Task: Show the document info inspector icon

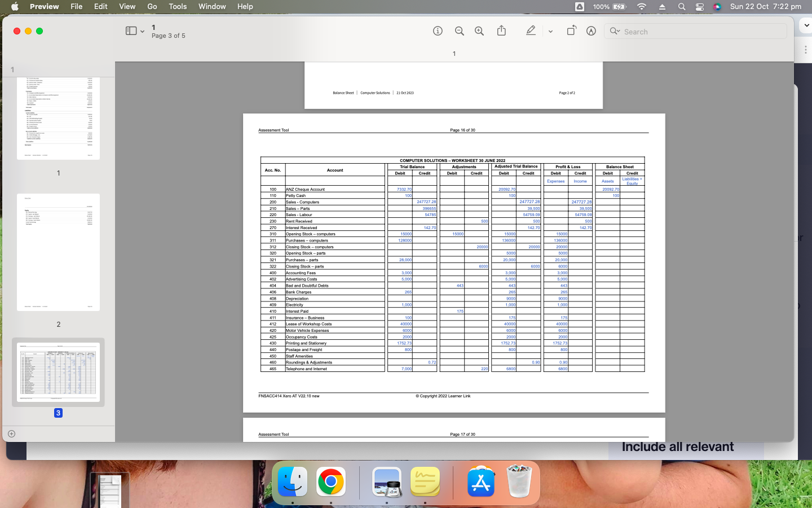Action: (438, 31)
